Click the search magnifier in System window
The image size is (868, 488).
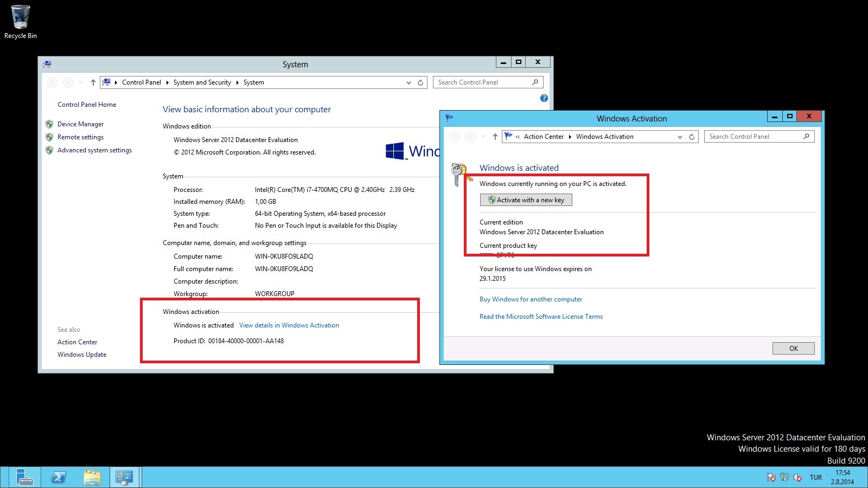[x=535, y=82]
